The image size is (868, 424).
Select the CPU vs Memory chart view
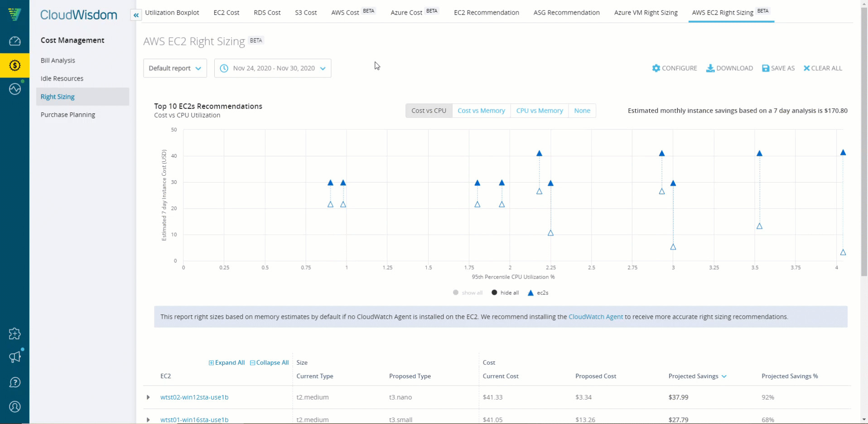pos(539,111)
